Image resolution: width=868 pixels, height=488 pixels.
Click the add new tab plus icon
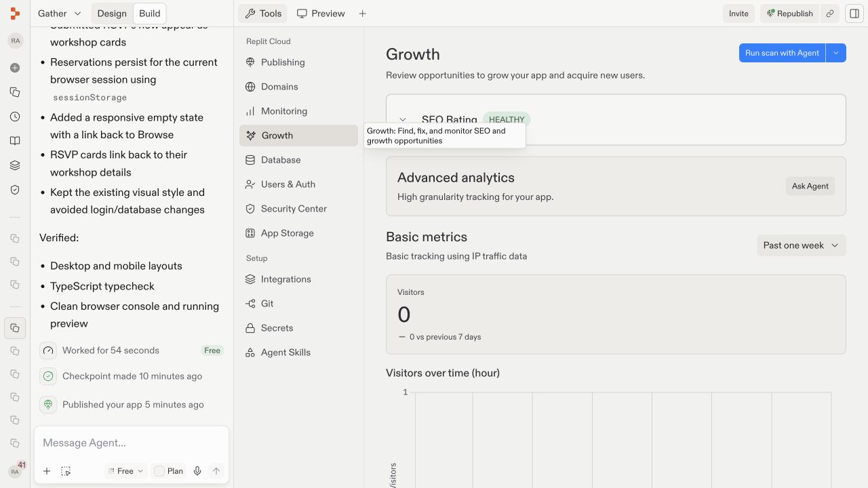click(x=363, y=14)
